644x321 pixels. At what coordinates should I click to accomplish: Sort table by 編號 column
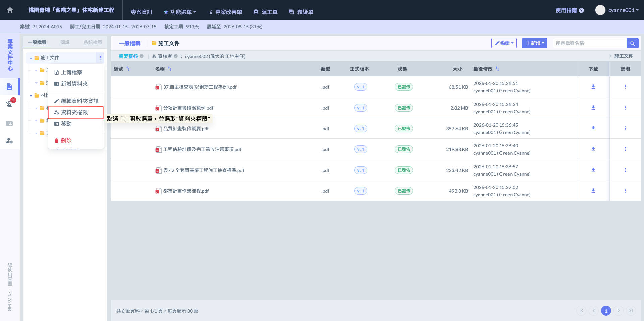pyautogui.click(x=128, y=69)
